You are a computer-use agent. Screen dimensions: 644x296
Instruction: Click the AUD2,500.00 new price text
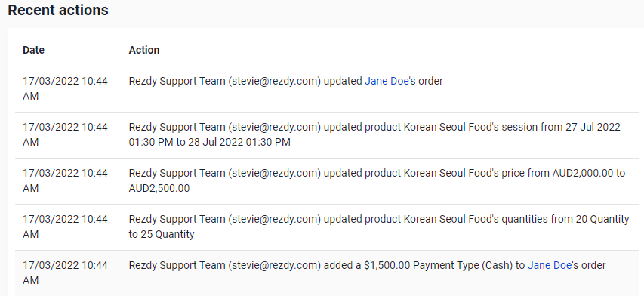point(159,189)
